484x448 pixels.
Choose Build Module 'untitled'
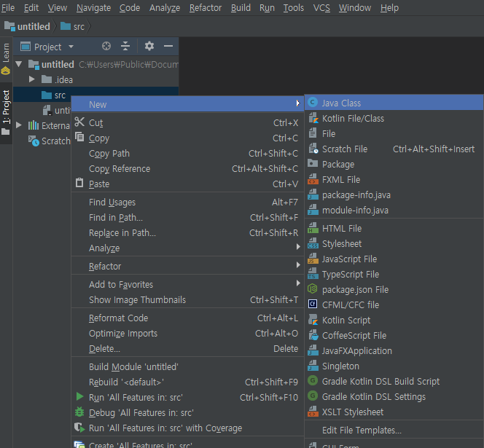(187, 366)
